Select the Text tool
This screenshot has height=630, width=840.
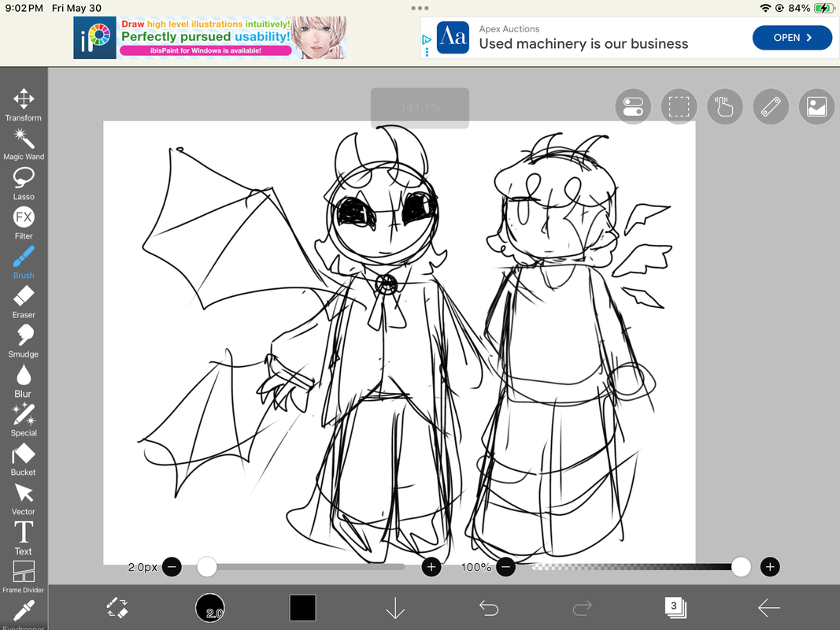(24, 539)
